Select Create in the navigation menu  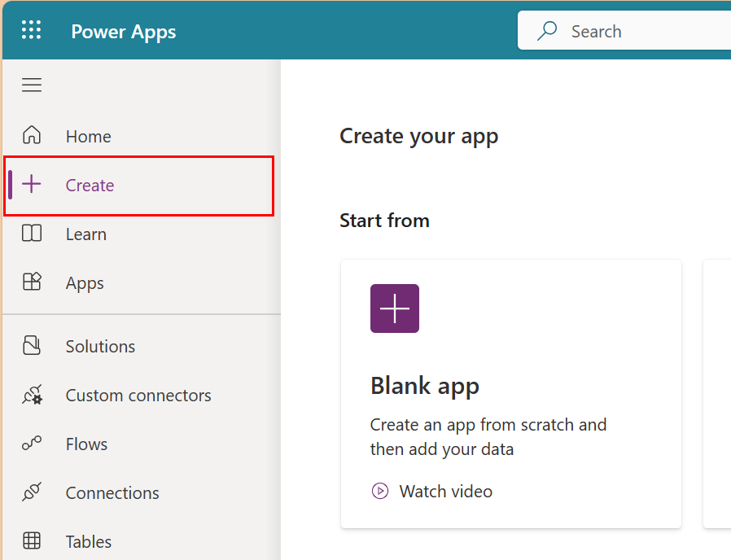tap(90, 185)
